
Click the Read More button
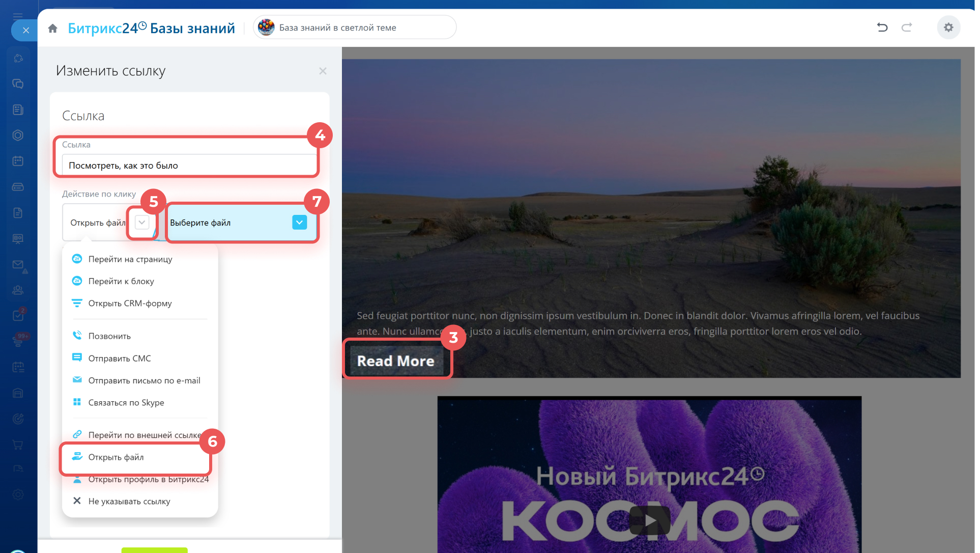pyautogui.click(x=396, y=361)
